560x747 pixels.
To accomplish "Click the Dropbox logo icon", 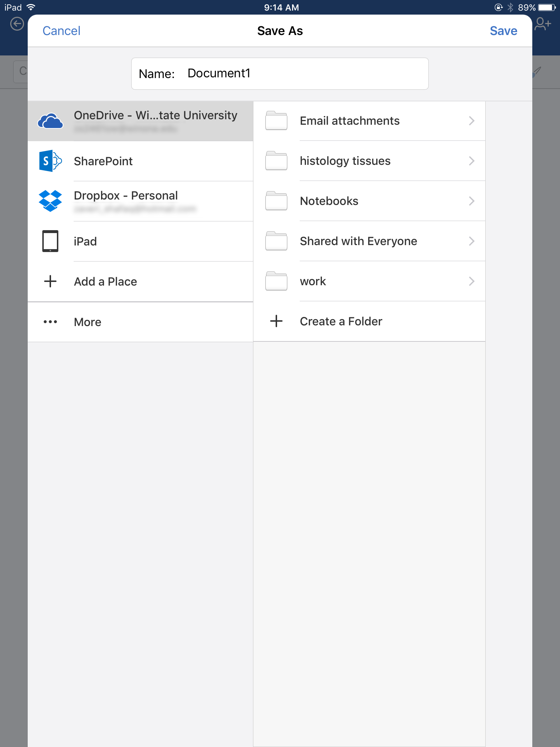I will pyautogui.click(x=50, y=201).
